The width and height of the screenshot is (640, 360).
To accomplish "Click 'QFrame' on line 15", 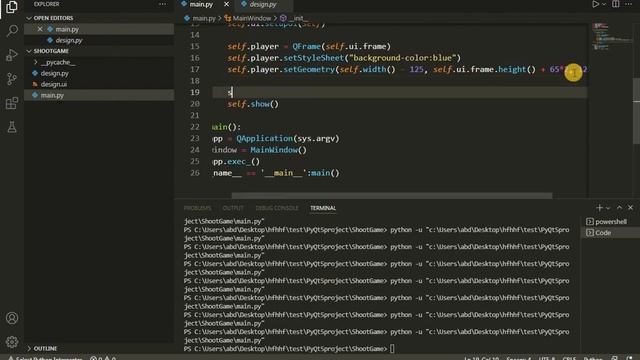I will (x=307, y=47).
